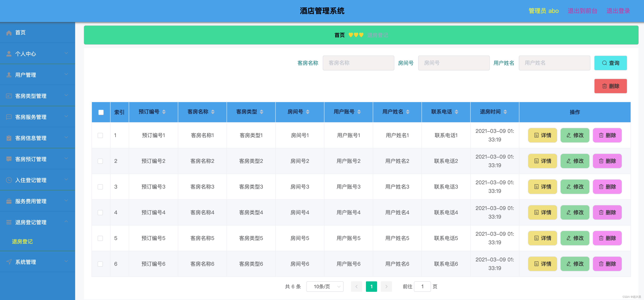Open 用户管理 via its sidebar icon
This screenshot has height=300, width=644.
[x=9, y=75]
